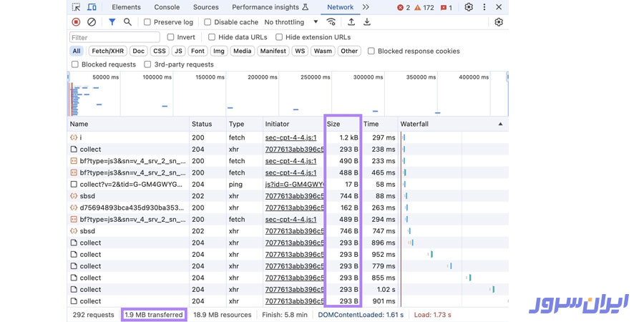Image resolution: width=644 pixels, height=322 pixels.
Task: Open the network search magnifier
Action: 127,22
